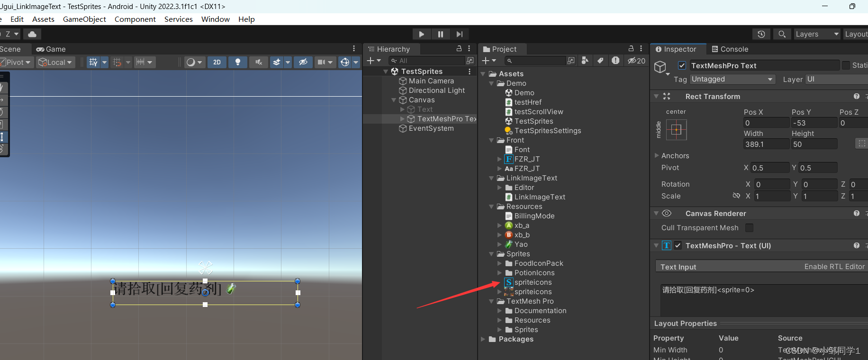Select Main Camera in Hierarchy
The image size is (868, 360).
click(431, 81)
